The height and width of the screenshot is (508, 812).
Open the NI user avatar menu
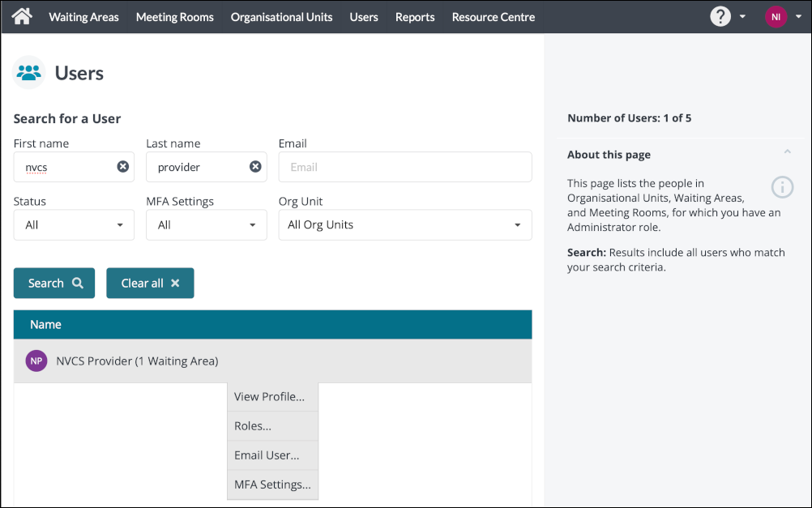click(776, 16)
